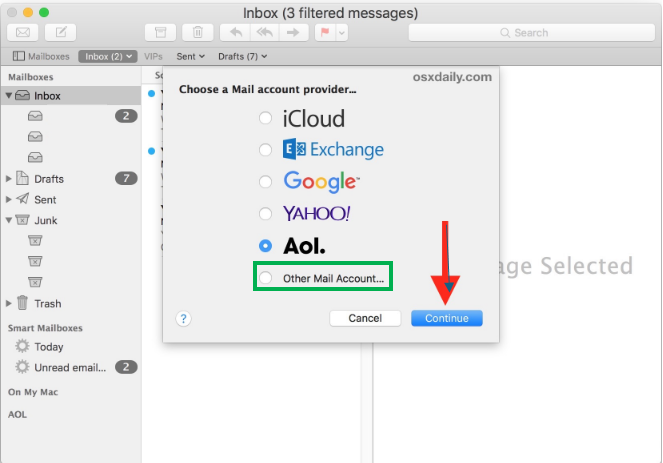Open the Drafts (7) favorites dropdown
Screen dimensions: 663x463
pyautogui.click(x=242, y=56)
